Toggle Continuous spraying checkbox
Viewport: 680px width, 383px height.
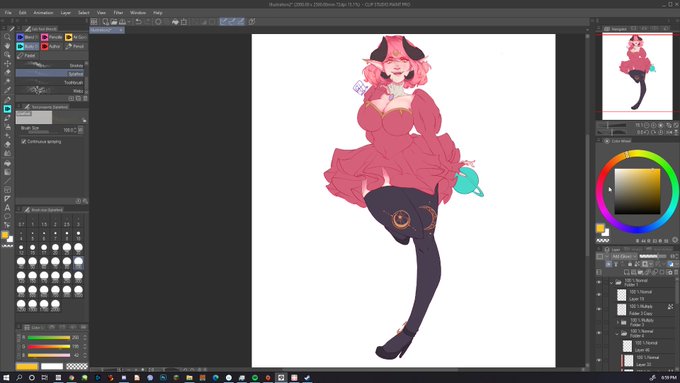coord(24,141)
